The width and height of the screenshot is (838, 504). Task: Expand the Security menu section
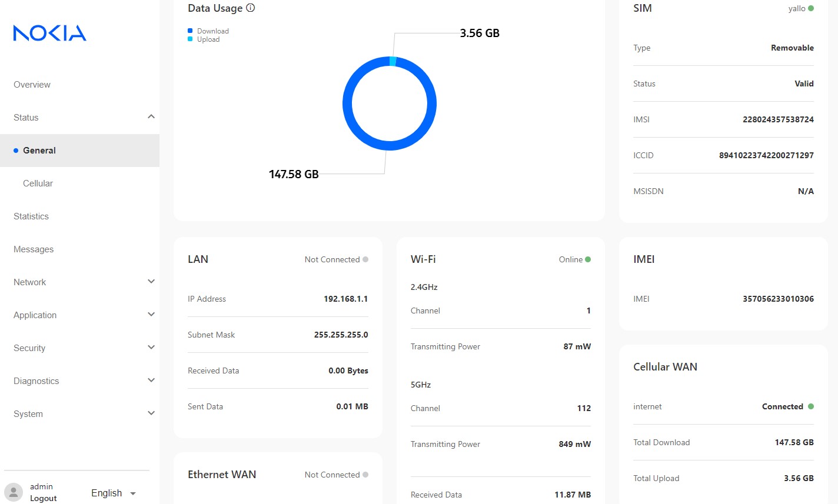(x=151, y=348)
